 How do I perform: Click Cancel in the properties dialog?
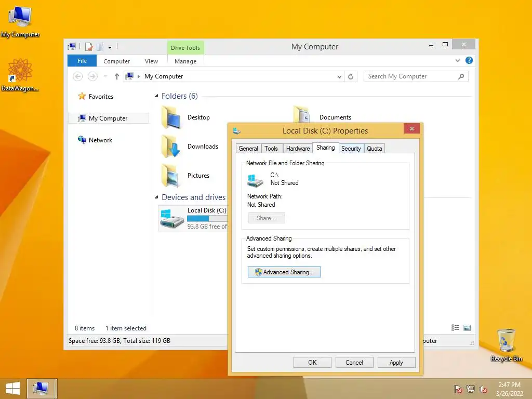[x=354, y=362]
